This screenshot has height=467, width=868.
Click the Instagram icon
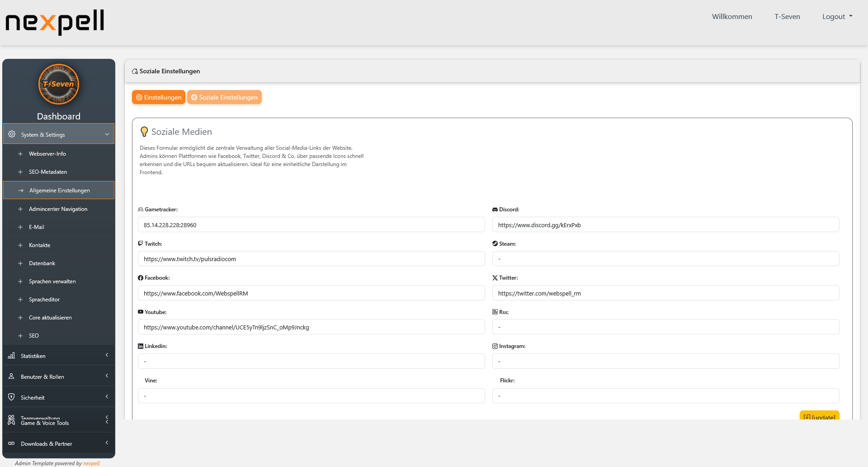pyautogui.click(x=495, y=346)
